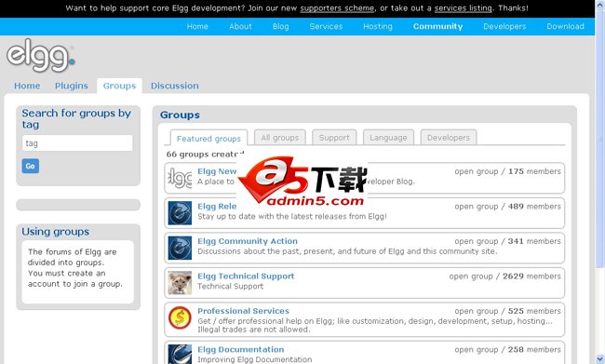Click the Elgg logo
Screen dimensions: 605x364
coord(41,56)
